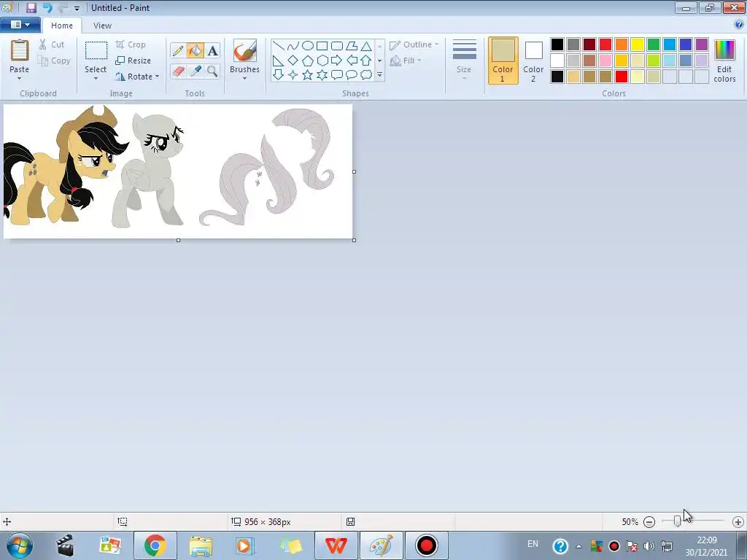Pick the green color swatch

click(x=654, y=44)
